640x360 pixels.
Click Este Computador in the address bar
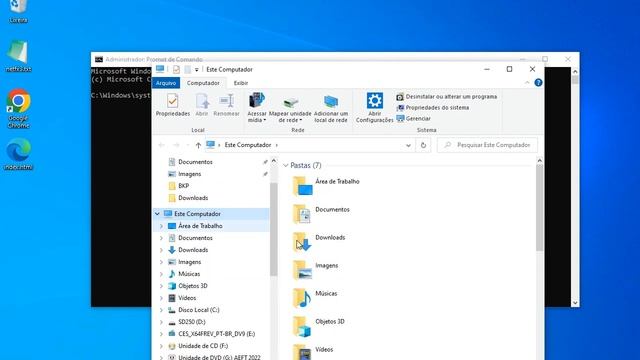click(248, 145)
